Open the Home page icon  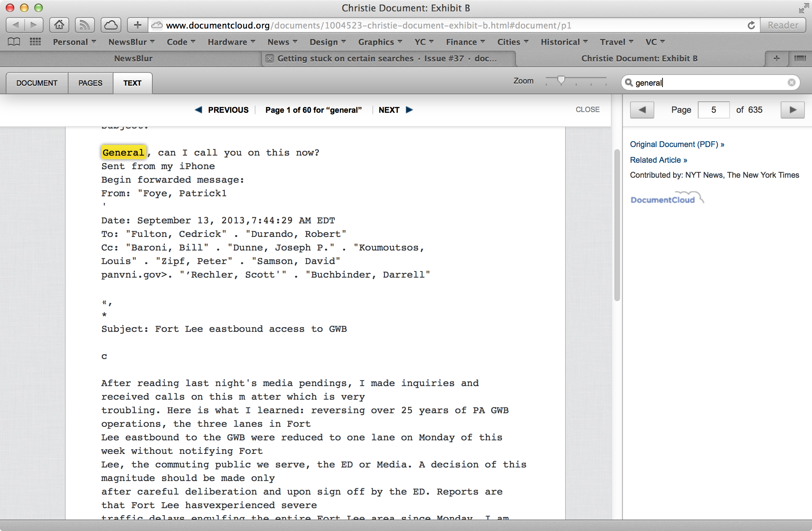click(x=59, y=25)
